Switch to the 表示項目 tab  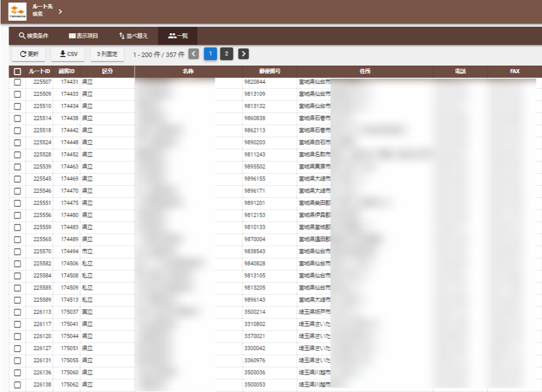click(x=83, y=36)
